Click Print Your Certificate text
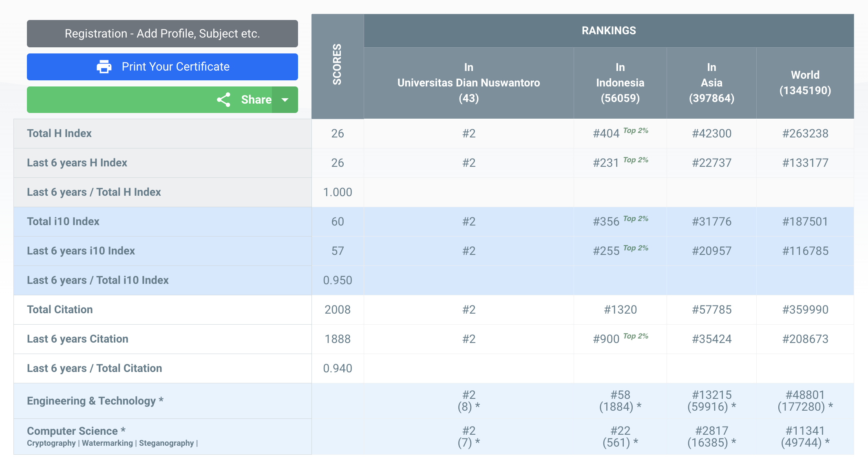 pos(175,66)
